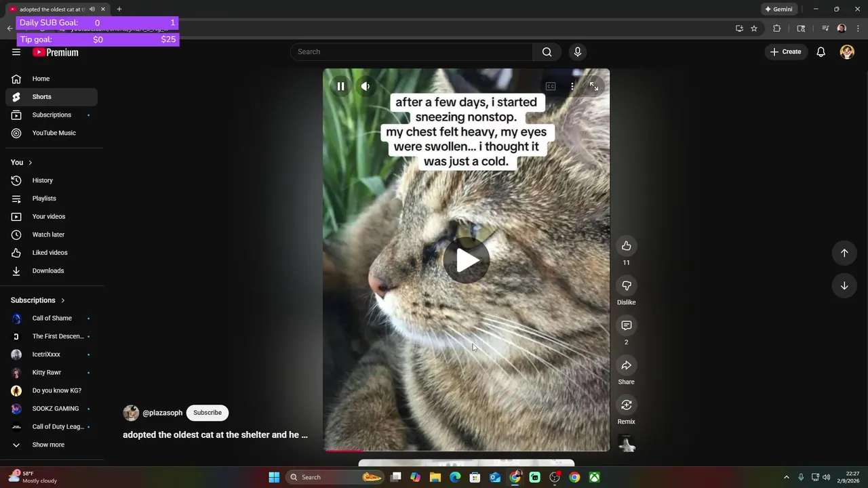Screen dimensions: 868x488
Task: Open Call of Shame channel
Action: (52, 319)
